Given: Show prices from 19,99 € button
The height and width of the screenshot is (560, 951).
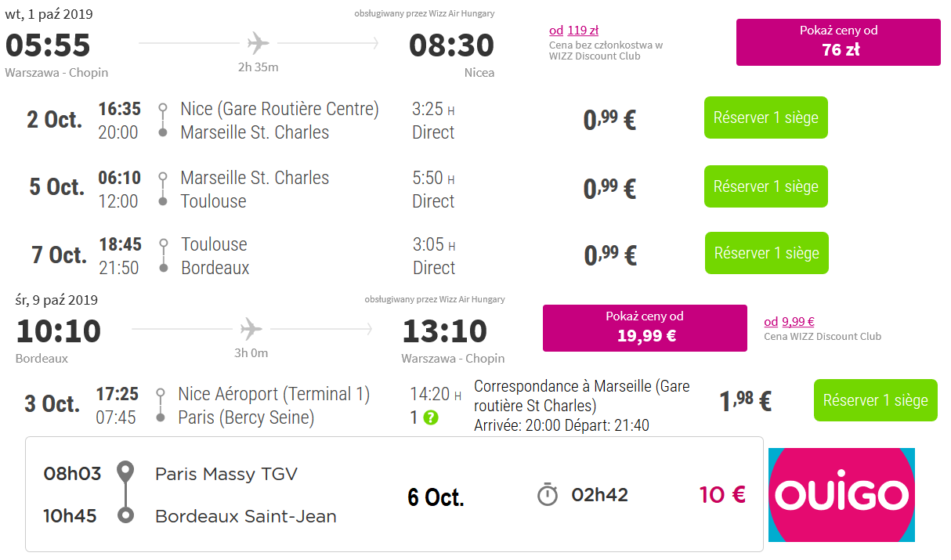Looking at the screenshot, I should click(x=645, y=328).
